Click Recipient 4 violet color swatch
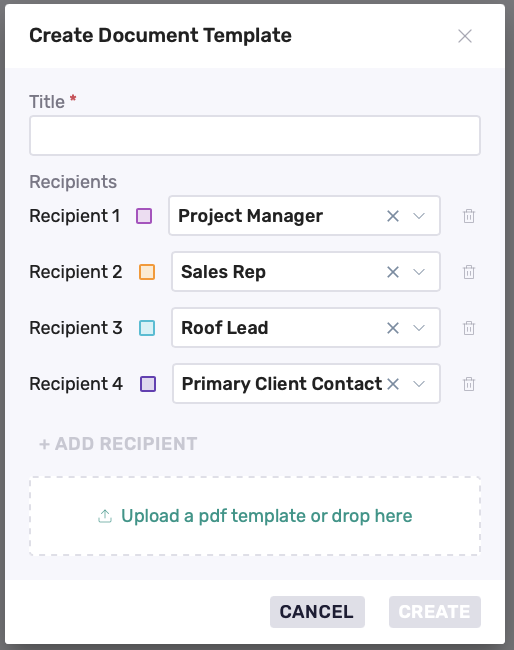This screenshot has width=514, height=650. click(x=148, y=384)
